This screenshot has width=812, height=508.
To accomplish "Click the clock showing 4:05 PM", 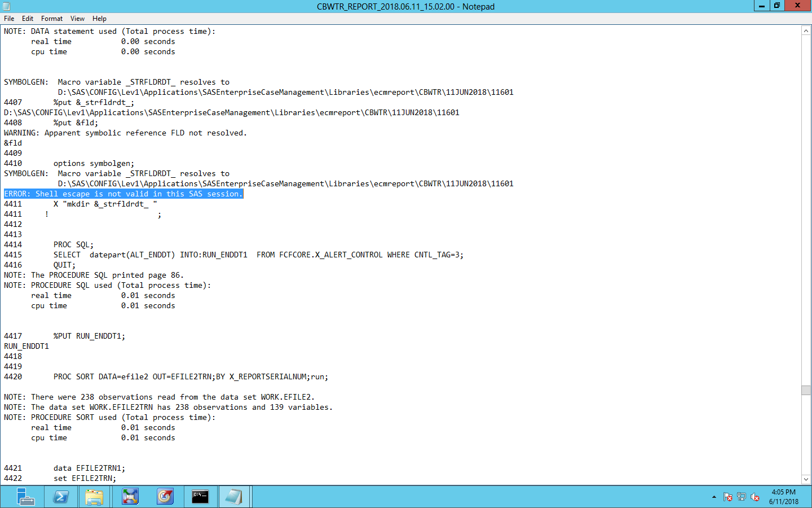I will tap(783, 497).
